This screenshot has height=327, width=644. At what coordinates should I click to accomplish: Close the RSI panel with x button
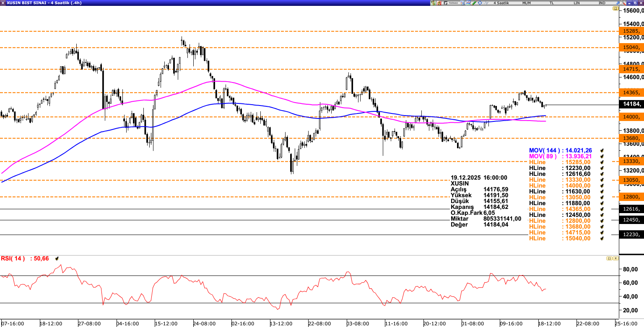[615, 258]
